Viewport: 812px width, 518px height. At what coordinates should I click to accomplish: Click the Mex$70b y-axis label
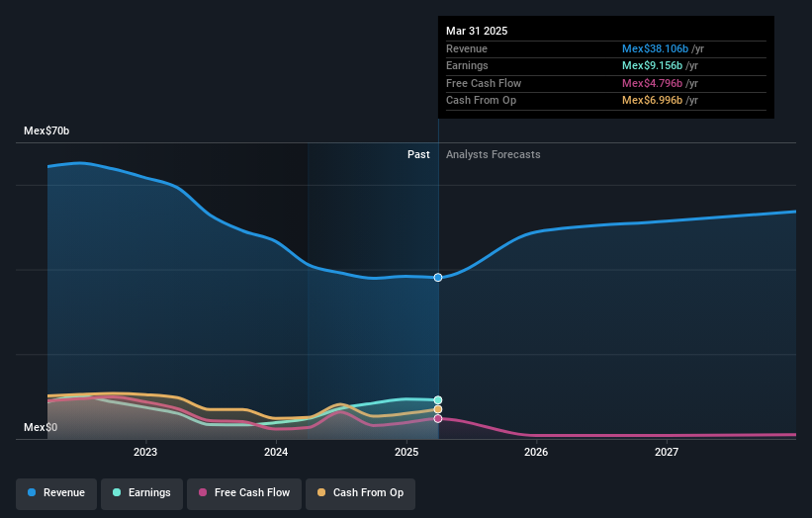pyautogui.click(x=46, y=130)
